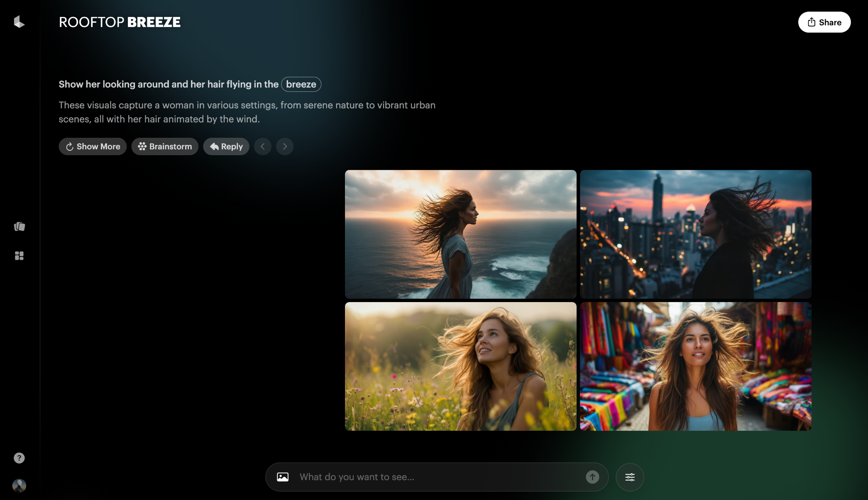Open the city skyline night image
This screenshot has height=500, width=868.
(696, 234)
